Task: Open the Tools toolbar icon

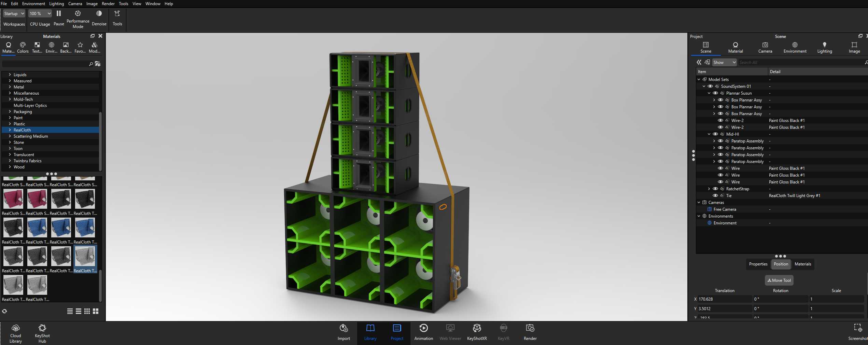Action: click(x=117, y=18)
